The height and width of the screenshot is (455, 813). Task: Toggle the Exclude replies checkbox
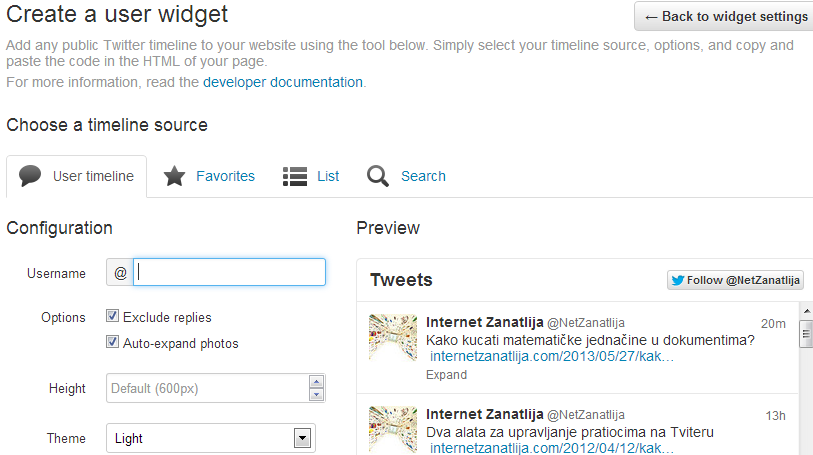click(113, 316)
